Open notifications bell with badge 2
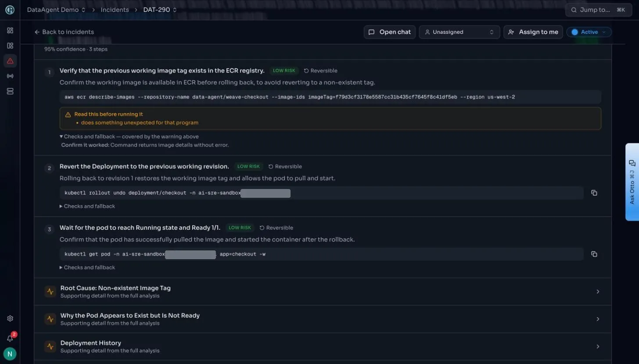Screen dimensions: 639x364 (10, 338)
